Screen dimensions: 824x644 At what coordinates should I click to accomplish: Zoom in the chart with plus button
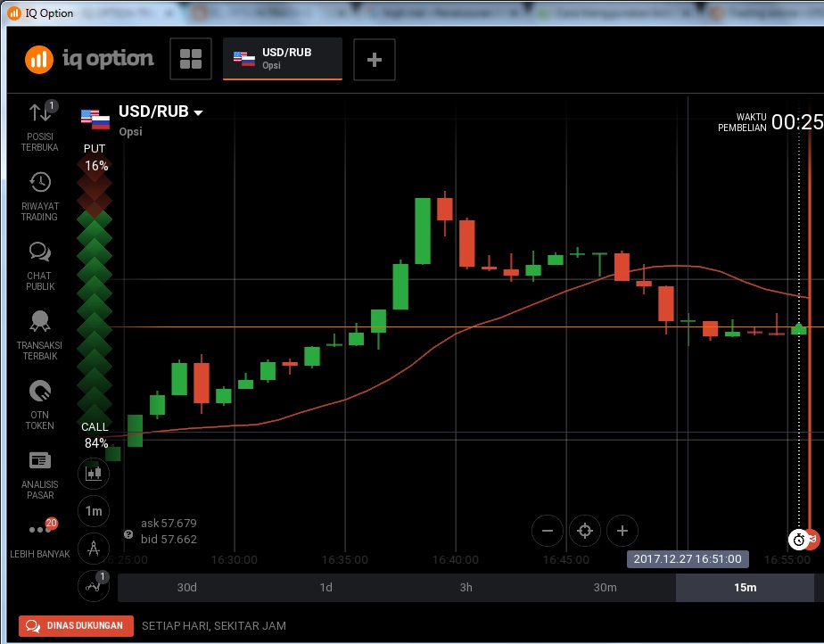coord(622,531)
